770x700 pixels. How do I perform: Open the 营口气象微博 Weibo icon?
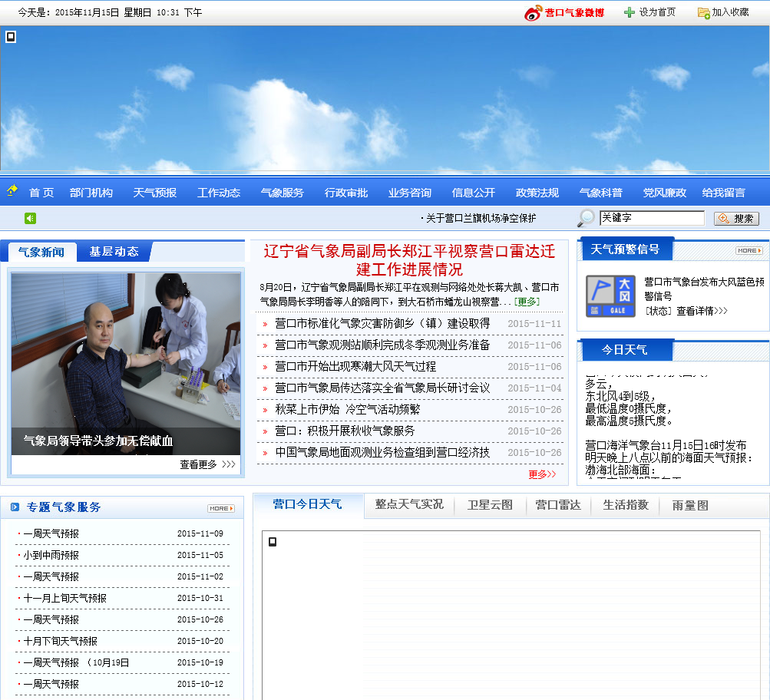coord(532,13)
